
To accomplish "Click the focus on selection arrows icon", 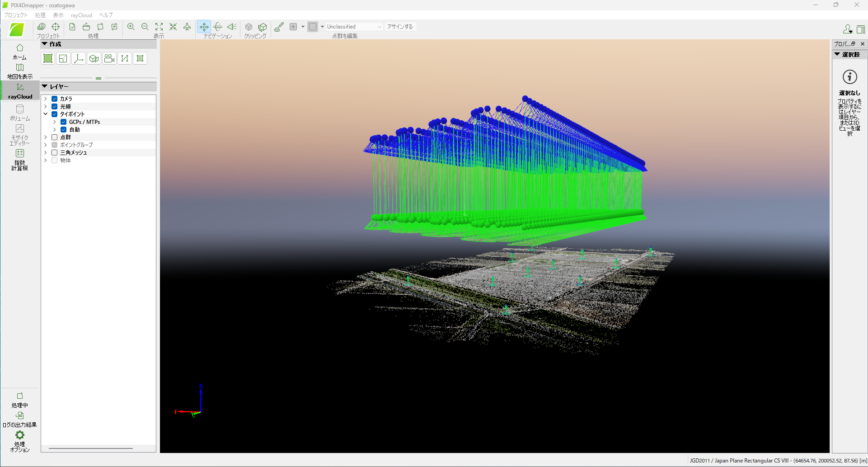I will 173,27.
